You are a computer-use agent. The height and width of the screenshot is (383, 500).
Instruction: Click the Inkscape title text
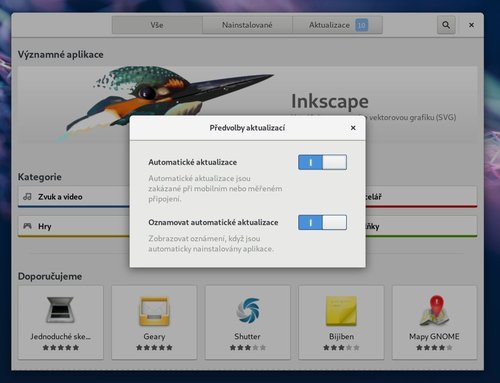point(330,101)
